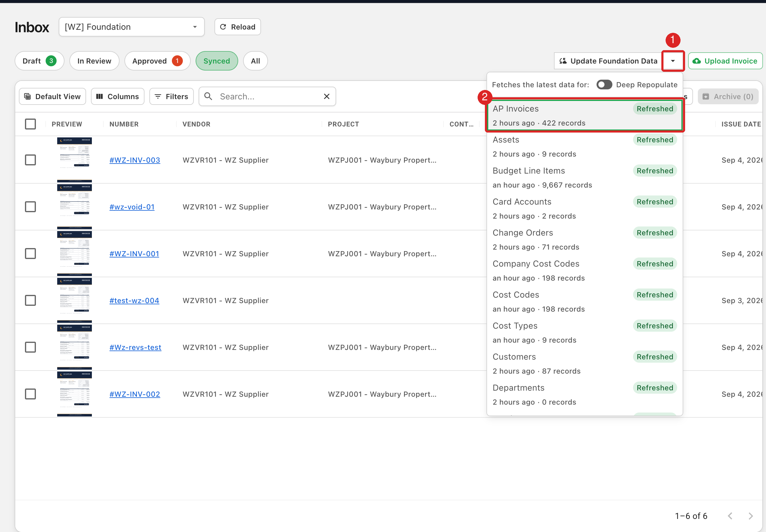
Task: Open the [WZ] Foundation selector dropdown
Action: [131, 27]
